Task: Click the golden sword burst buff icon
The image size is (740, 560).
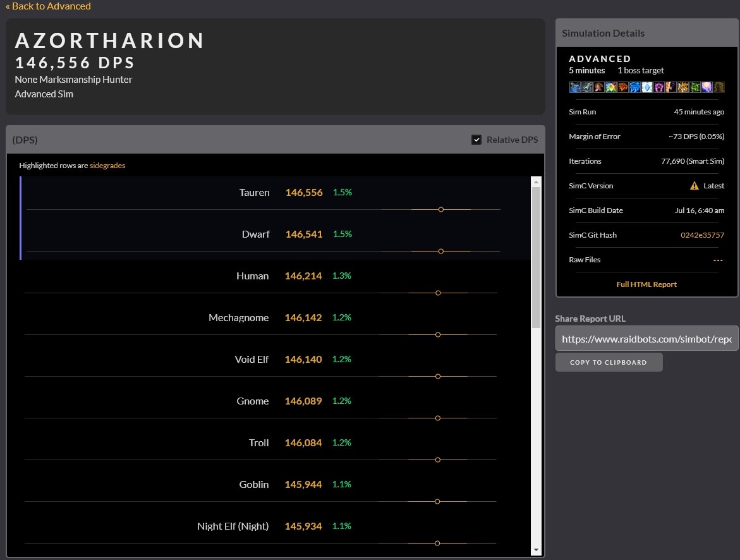Action: (x=683, y=87)
